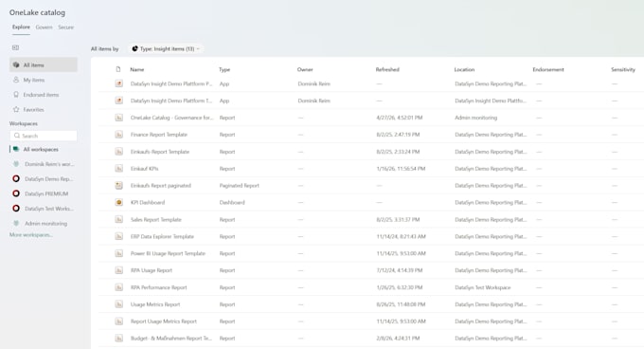Click dashboard icon for KPI Dashboard
Image resolution: width=644 pixels, height=349 pixels.
click(x=118, y=202)
